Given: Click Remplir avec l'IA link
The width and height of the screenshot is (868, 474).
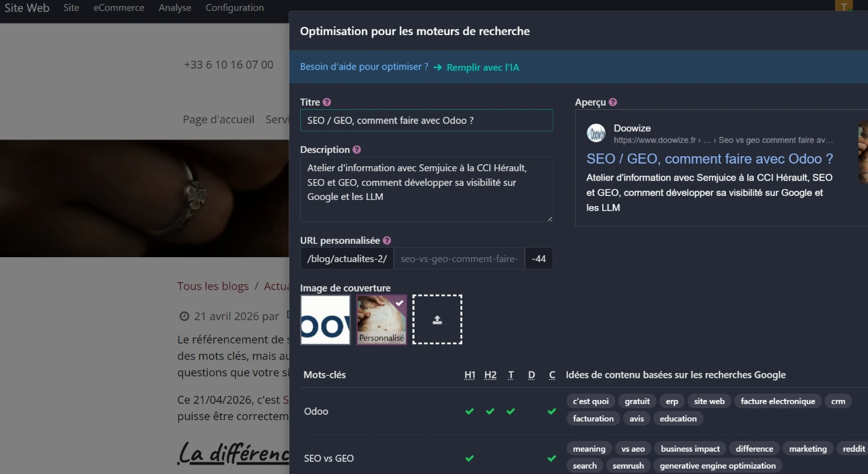Looking at the screenshot, I should (483, 67).
